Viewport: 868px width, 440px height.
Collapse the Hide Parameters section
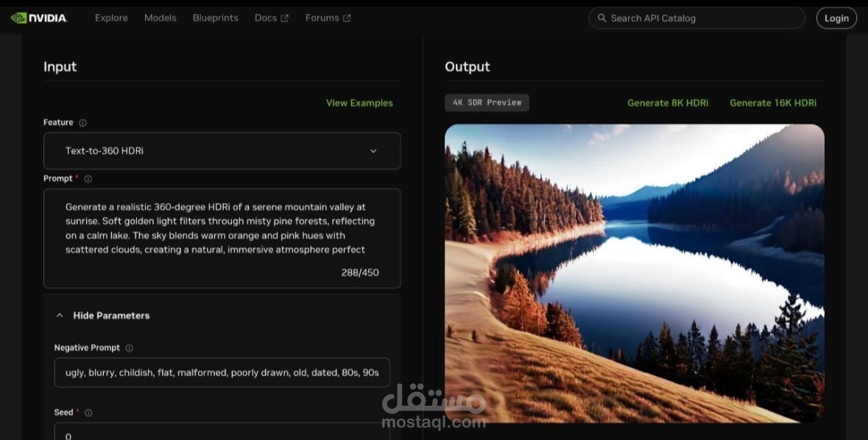[x=103, y=316]
